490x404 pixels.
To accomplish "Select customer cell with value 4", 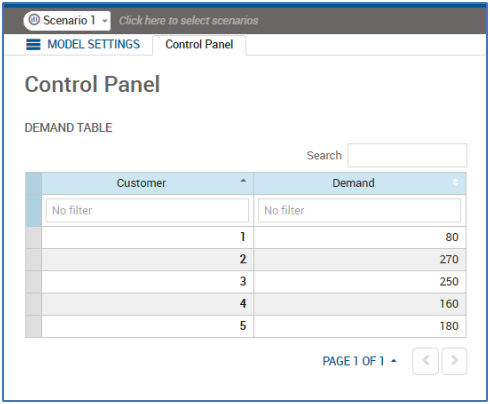I will pos(147,304).
